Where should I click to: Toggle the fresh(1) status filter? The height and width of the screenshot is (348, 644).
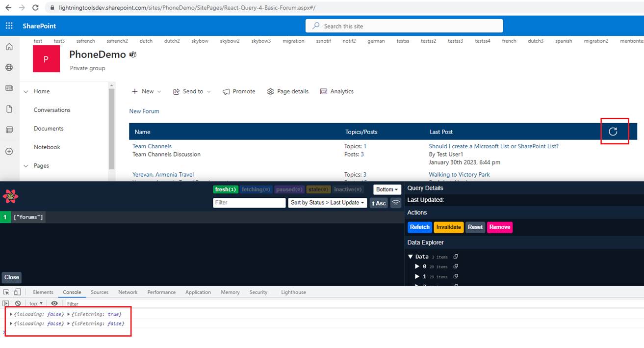[226, 189]
